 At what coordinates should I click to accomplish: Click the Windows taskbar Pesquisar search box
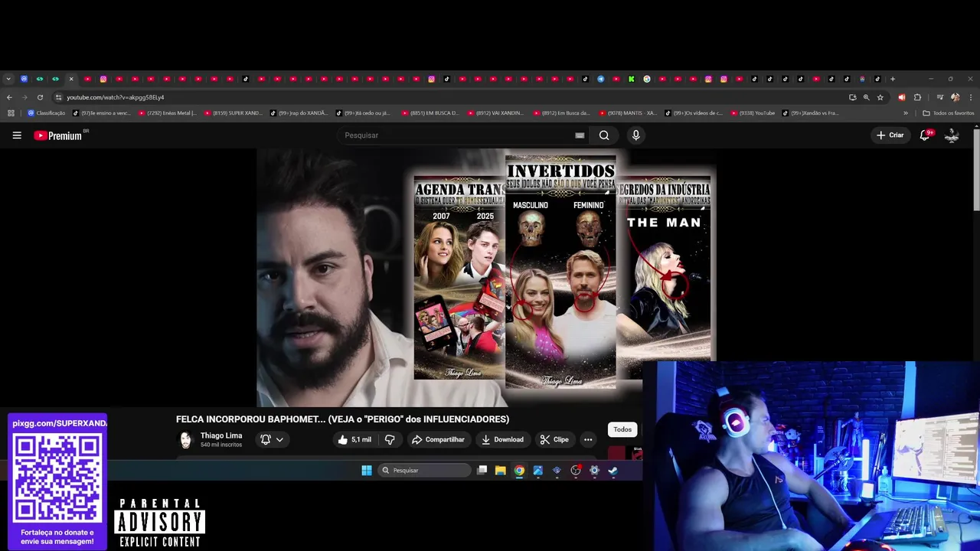tap(424, 471)
